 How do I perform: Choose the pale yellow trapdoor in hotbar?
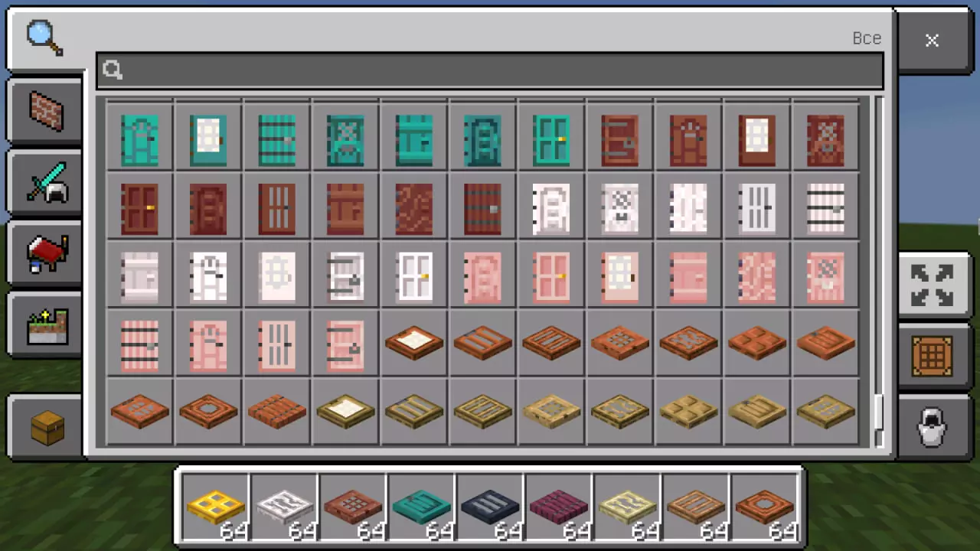click(x=628, y=507)
